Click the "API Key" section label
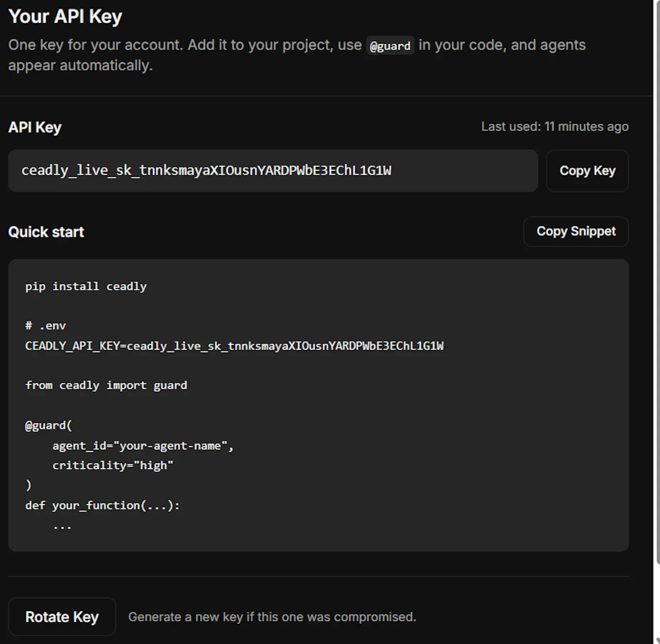Viewport: 660px width, 644px height. (x=35, y=127)
